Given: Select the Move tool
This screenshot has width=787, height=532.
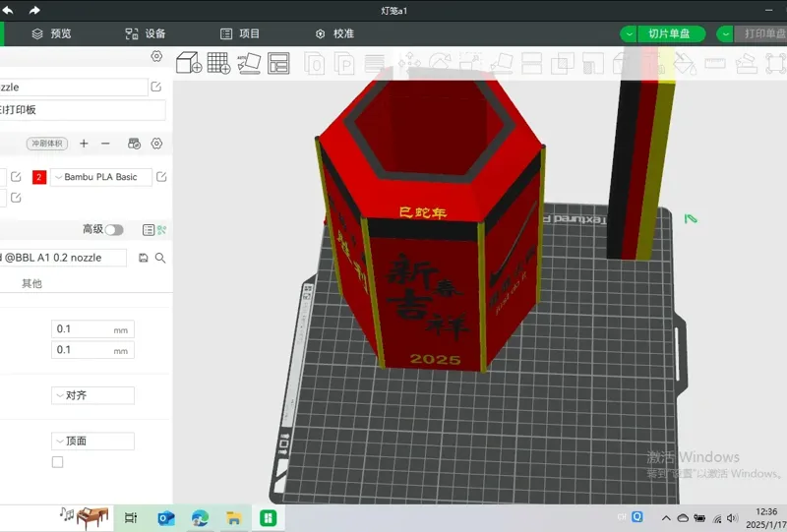Looking at the screenshot, I should pos(409,63).
